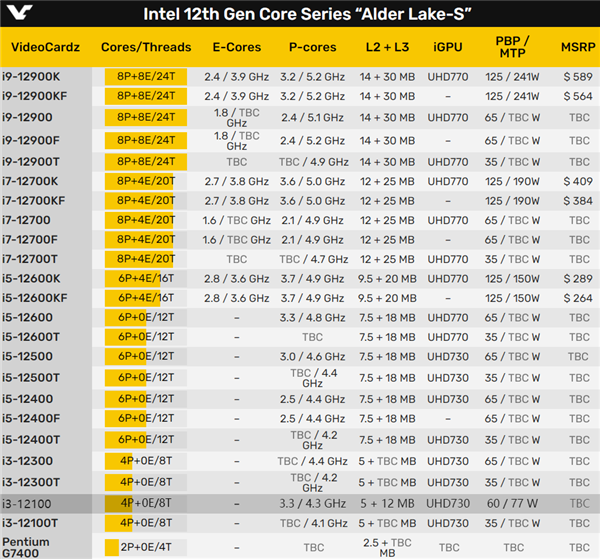Screen dimensions: 600x559
Task: Click the i9-12900 row name
Action: [27, 117]
